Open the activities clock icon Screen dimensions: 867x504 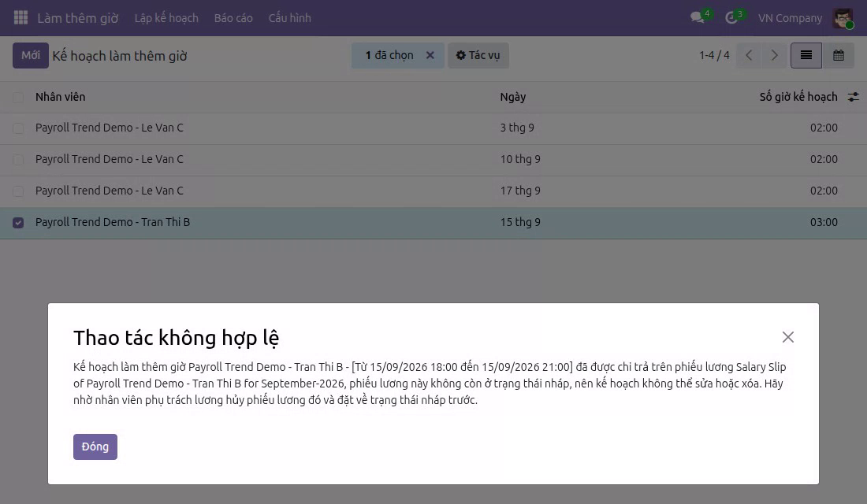pyautogui.click(x=731, y=17)
